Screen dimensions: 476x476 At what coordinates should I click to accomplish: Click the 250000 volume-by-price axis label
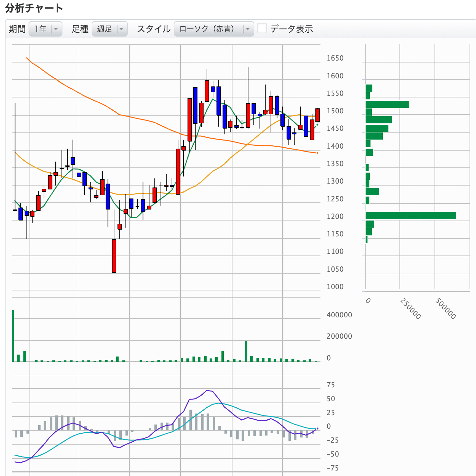click(x=410, y=309)
